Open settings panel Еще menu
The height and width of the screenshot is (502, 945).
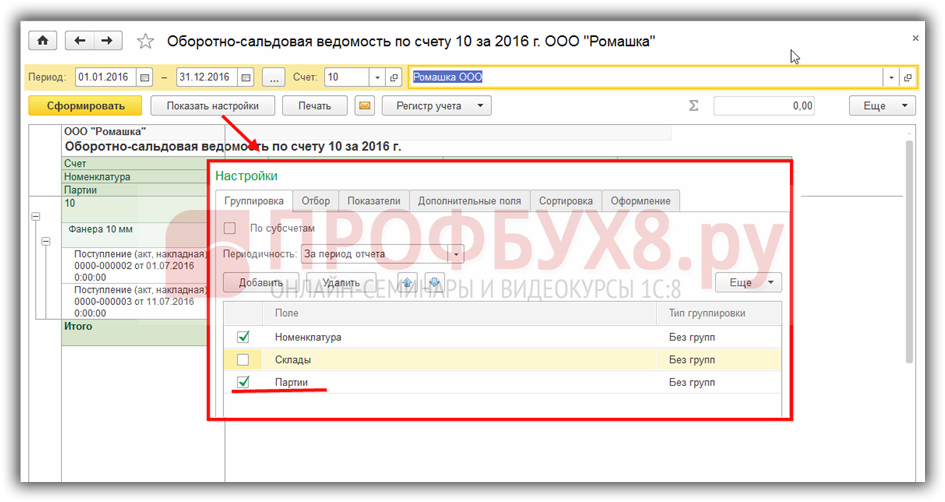(748, 283)
